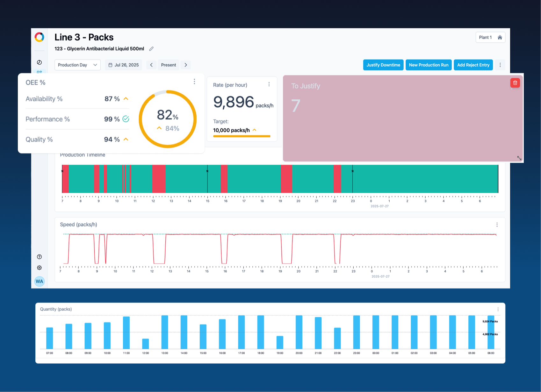Select the 19:00 quantity bar
Image resolution: width=541 pixels, height=392 pixels.
280,343
